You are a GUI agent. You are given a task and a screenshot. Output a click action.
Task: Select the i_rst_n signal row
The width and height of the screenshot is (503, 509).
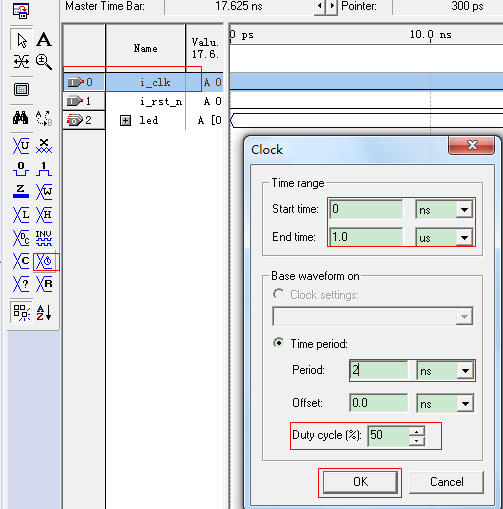pyautogui.click(x=143, y=101)
